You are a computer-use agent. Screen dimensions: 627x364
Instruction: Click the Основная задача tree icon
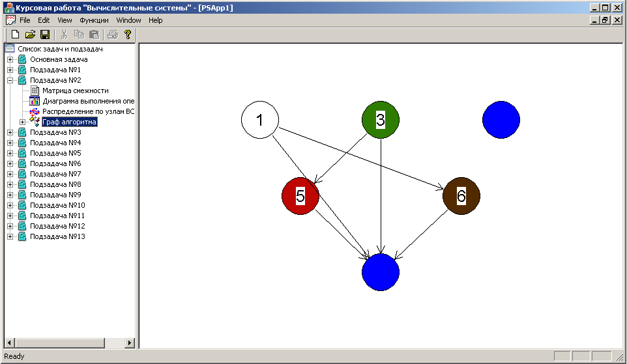22,59
